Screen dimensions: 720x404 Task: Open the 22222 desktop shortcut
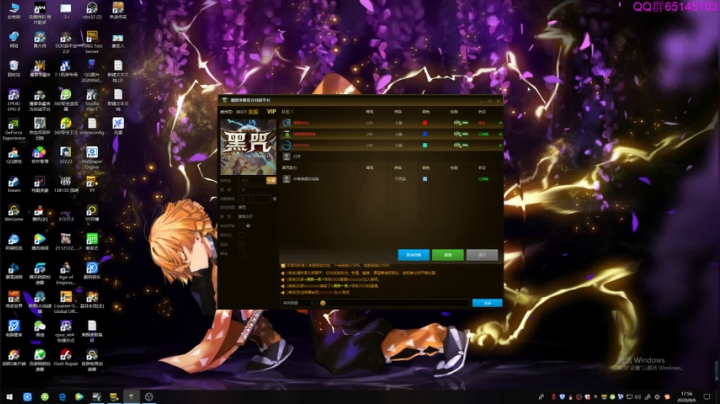pos(66,155)
